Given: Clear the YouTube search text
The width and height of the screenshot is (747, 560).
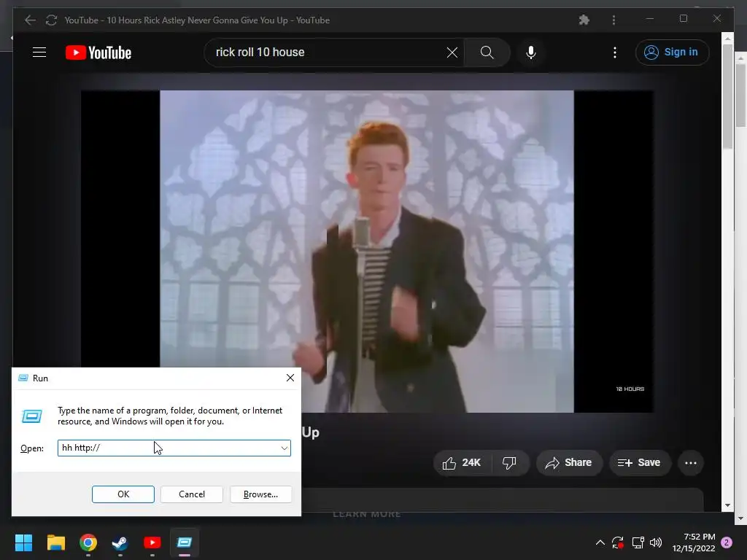Looking at the screenshot, I should [452, 52].
